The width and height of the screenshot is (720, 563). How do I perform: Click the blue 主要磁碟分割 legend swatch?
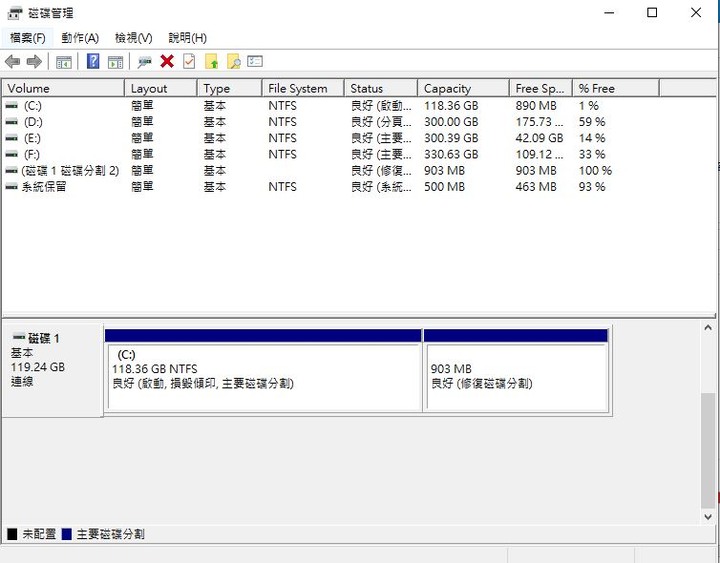click(67, 534)
